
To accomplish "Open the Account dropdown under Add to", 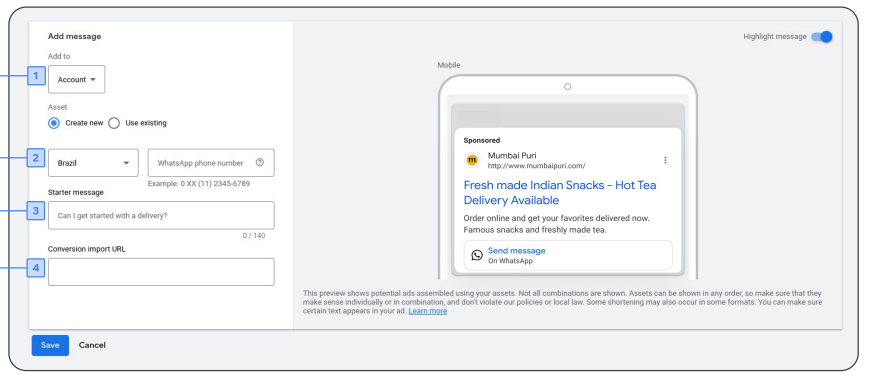I will tap(77, 80).
